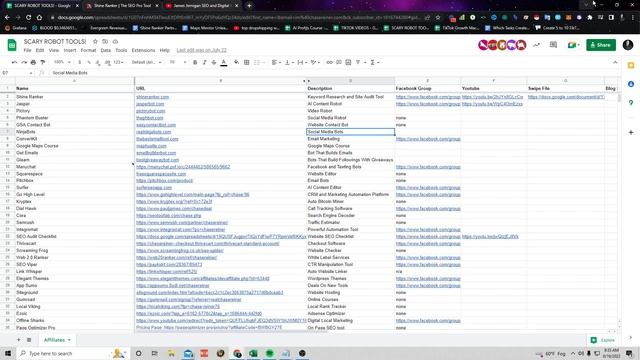640x360 pixels.
Task: Open the text rotation dropdown
Action: [x=315, y=62]
